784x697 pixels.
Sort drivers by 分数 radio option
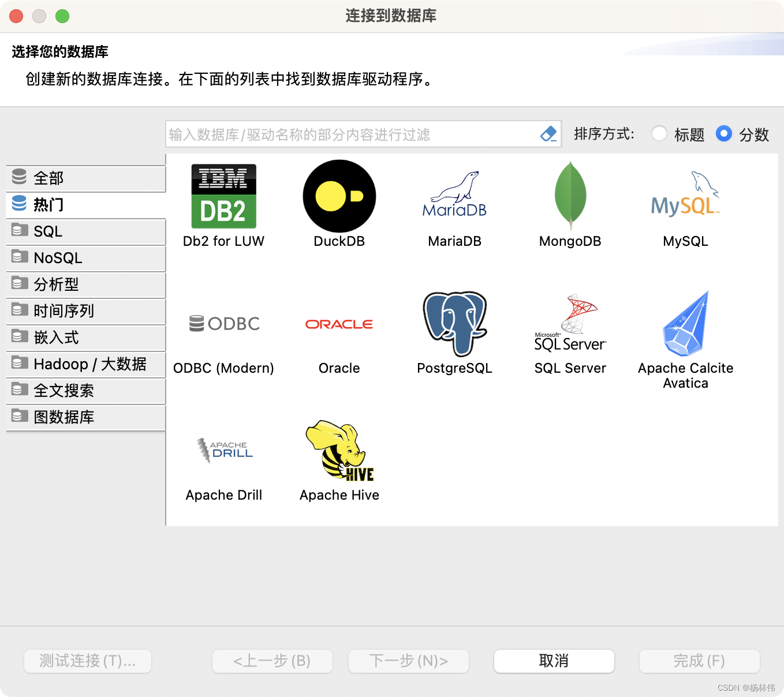coord(724,134)
